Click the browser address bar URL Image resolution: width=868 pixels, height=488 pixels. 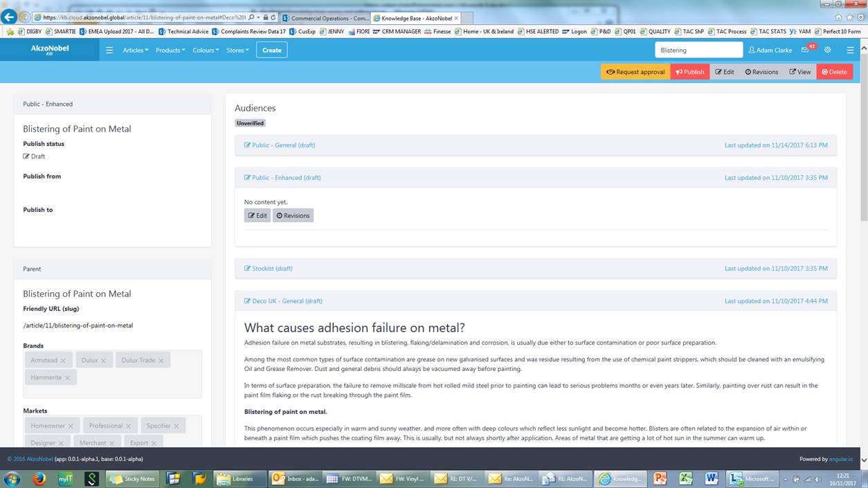(x=144, y=17)
